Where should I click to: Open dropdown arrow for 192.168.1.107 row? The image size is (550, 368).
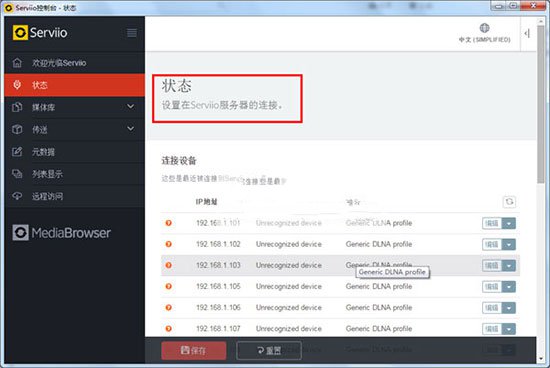[x=509, y=329]
